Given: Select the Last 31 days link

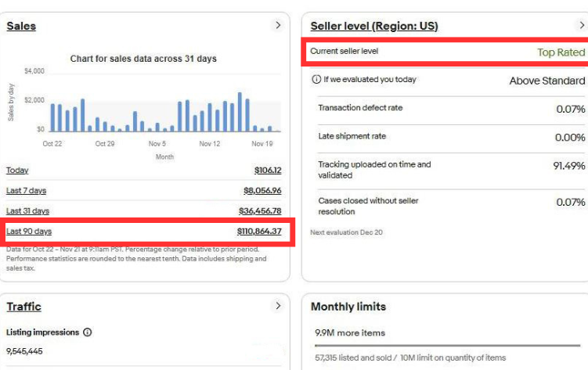Looking at the screenshot, I should tap(27, 211).
